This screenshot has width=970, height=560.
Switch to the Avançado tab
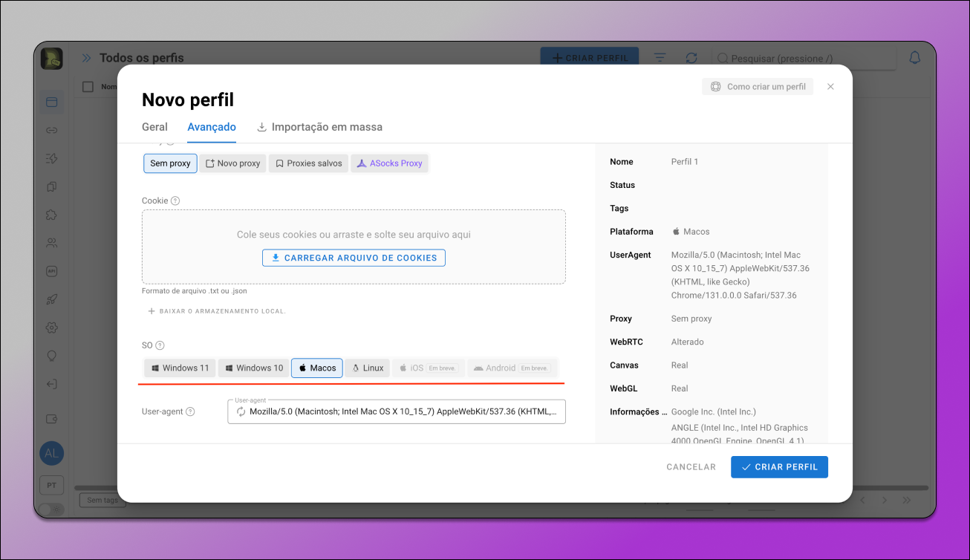[x=212, y=127]
